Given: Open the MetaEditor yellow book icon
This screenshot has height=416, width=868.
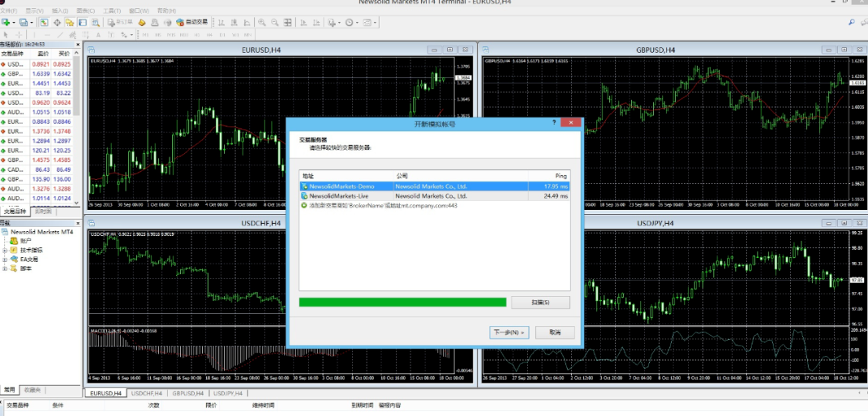Looking at the screenshot, I should pyautogui.click(x=142, y=22).
